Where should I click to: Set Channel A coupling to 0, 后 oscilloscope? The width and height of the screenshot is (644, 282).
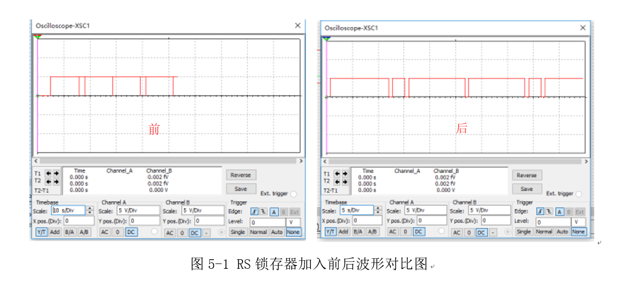click(x=405, y=232)
